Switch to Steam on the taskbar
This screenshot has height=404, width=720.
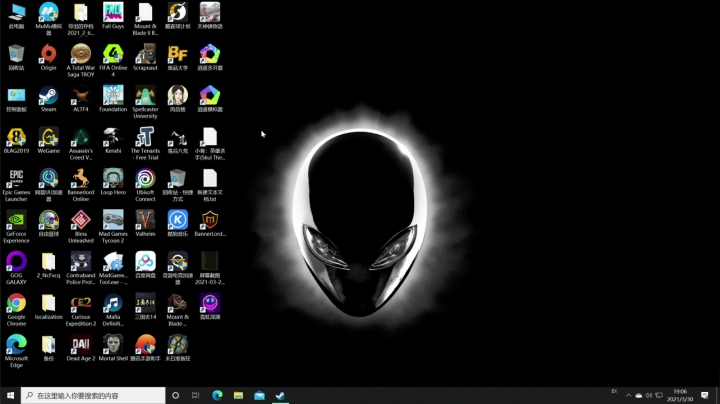[280, 395]
